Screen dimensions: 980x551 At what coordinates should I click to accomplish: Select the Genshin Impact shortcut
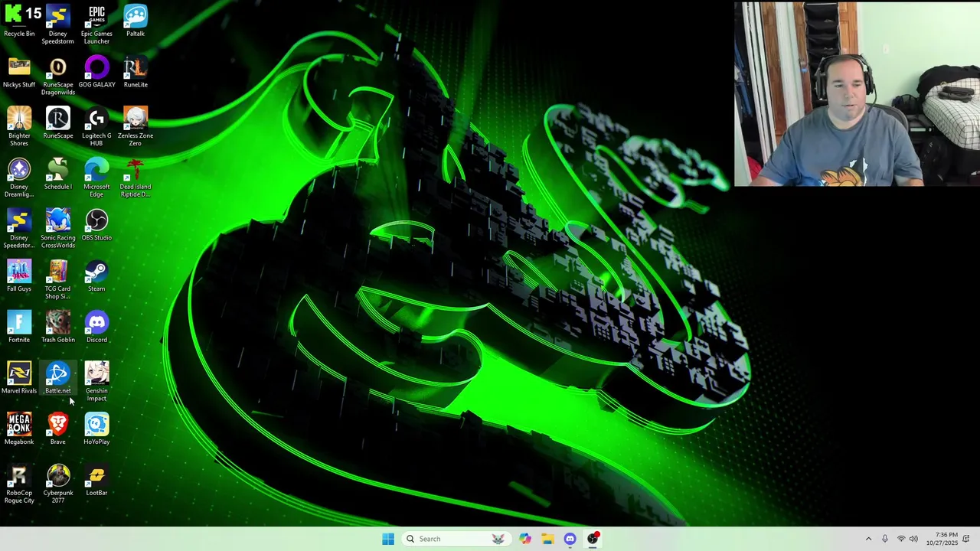point(96,382)
